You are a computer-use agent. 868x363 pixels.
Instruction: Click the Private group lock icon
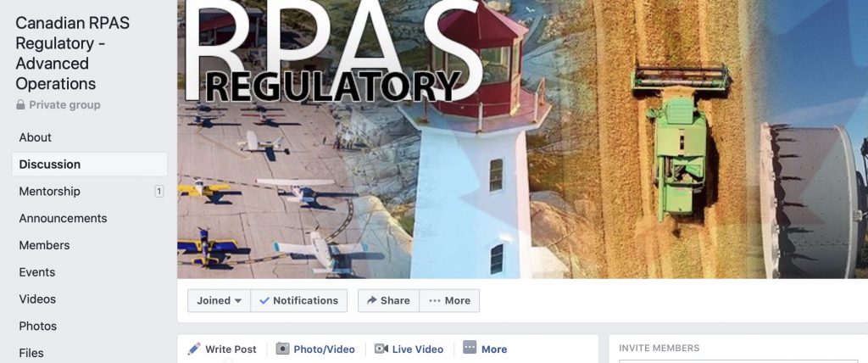click(x=20, y=104)
